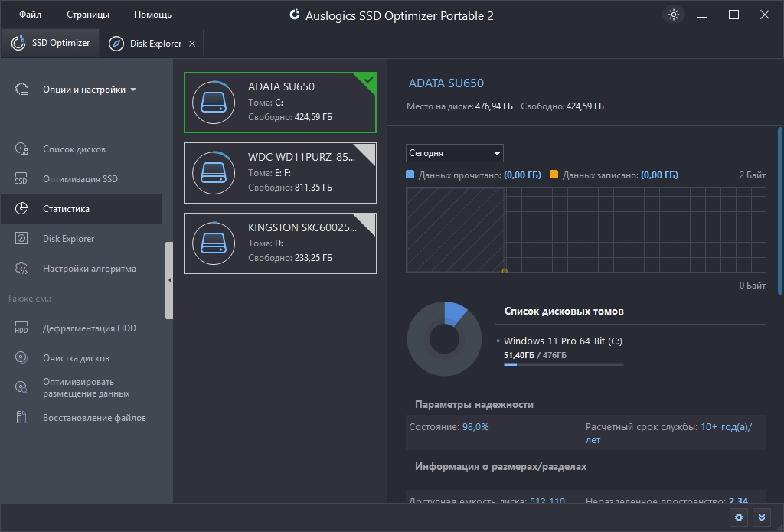
Task: Click the Данных прочитано (0,00 ГБ) value
Action: tap(522, 175)
